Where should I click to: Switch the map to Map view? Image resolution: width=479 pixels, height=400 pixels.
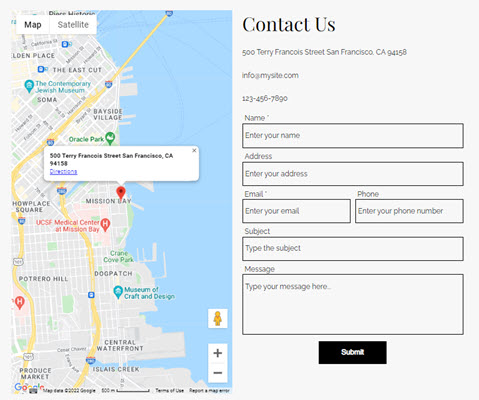tap(33, 25)
